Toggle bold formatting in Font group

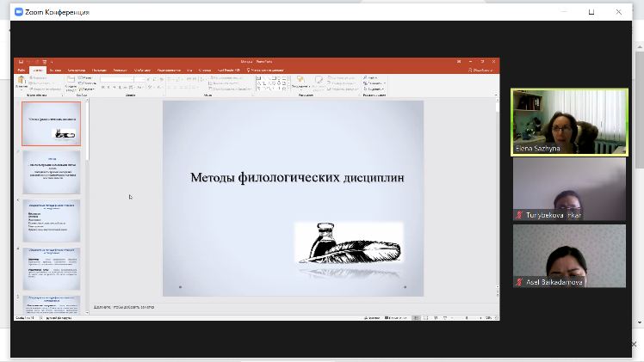click(x=103, y=86)
